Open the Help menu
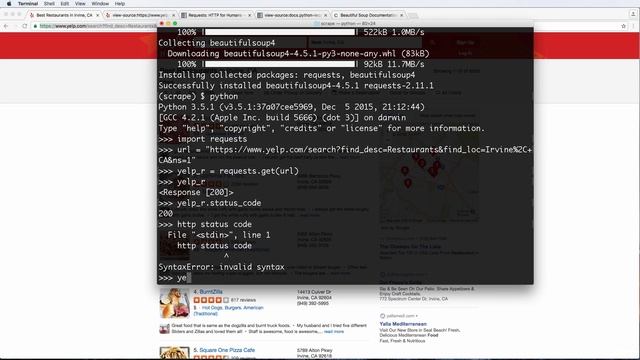 [120, 4]
